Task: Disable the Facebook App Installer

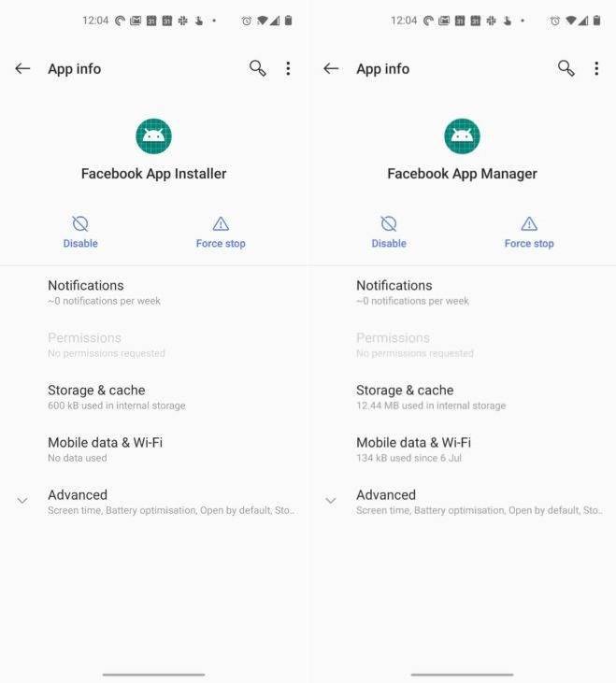Action: tap(80, 233)
